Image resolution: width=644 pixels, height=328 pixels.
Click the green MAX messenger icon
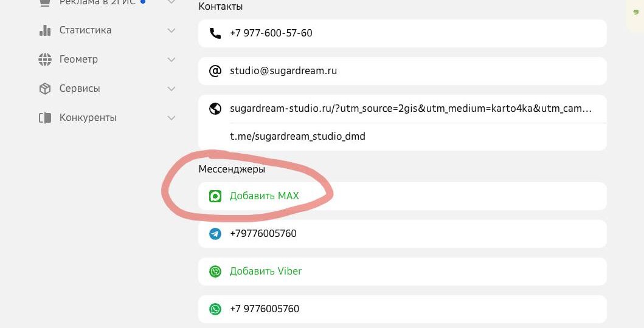click(215, 196)
